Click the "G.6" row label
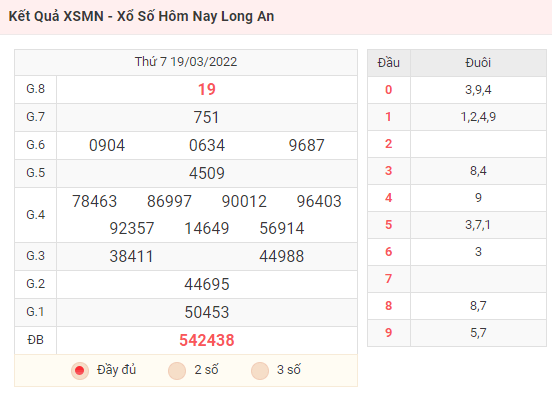 coord(36,145)
